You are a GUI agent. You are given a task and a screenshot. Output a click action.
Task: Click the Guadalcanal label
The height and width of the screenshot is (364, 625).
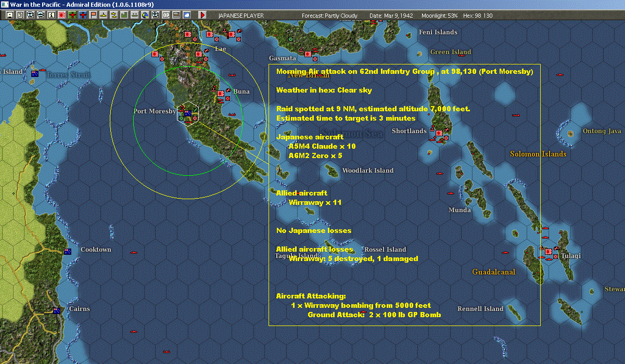[493, 272]
